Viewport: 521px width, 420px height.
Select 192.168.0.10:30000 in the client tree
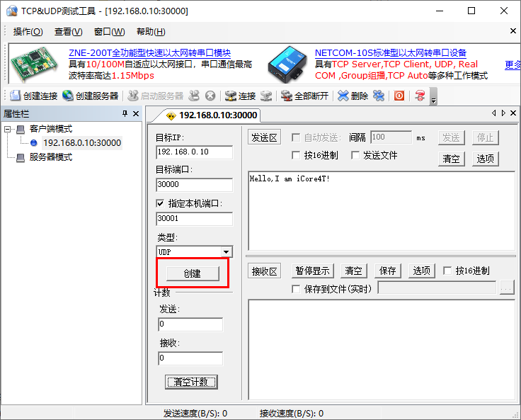(81, 143)
